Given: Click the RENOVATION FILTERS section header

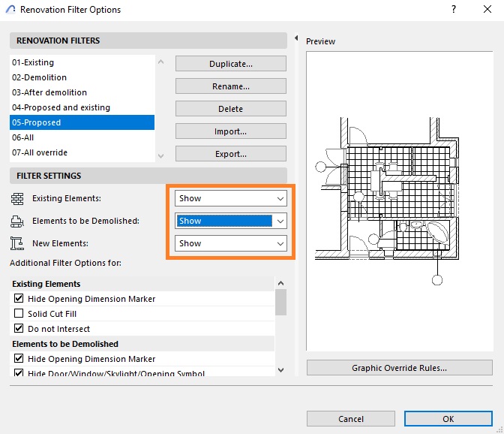Looking at the screenshot, I should (148, 41).
